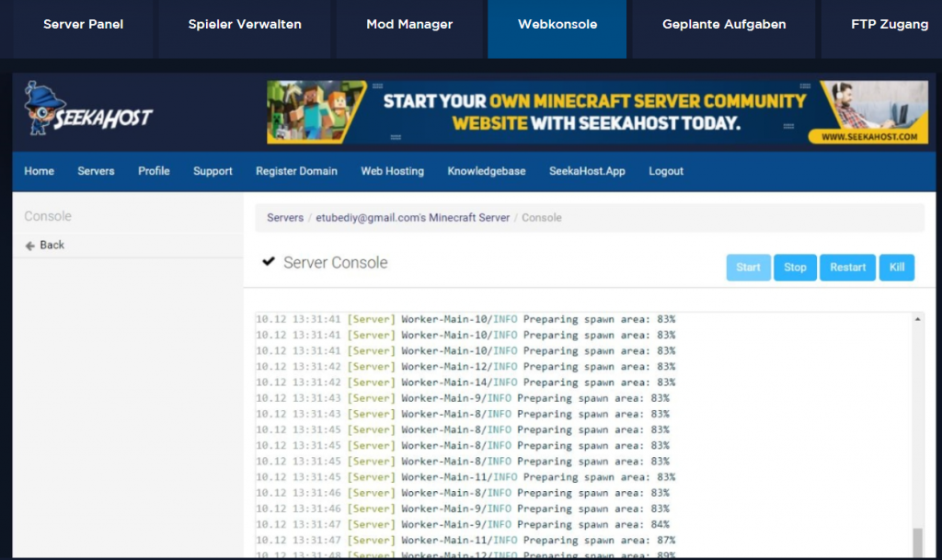Go to Home in navigation bar
This screenshot has height=560, width=942.
(x=39, y=171)
